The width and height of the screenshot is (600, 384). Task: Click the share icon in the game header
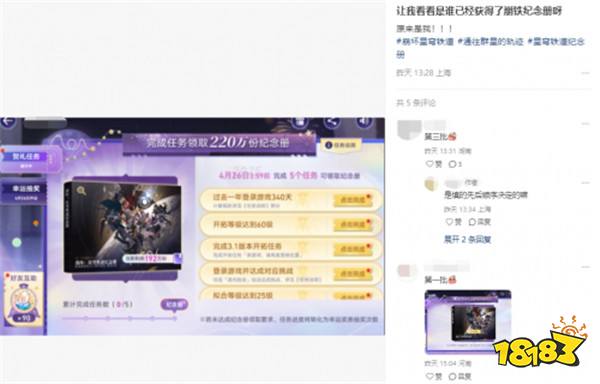coord(332,122)
